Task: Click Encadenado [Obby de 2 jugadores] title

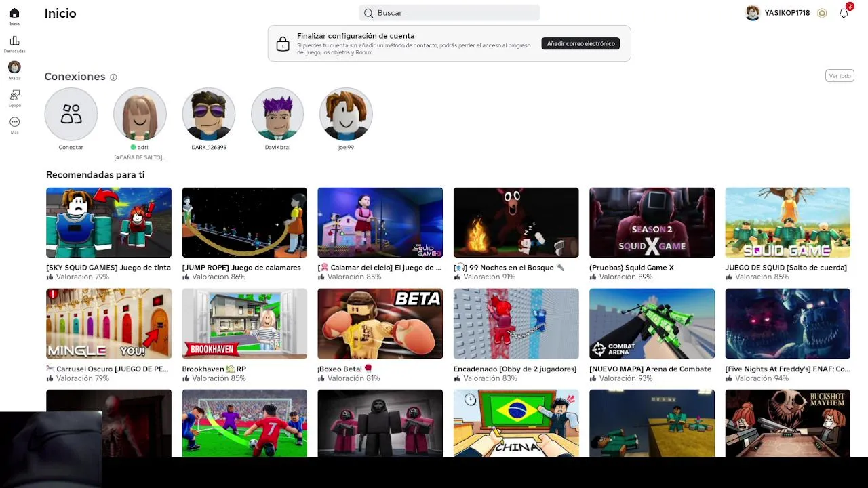Action: pyautogui.click(x=515, y=369)
